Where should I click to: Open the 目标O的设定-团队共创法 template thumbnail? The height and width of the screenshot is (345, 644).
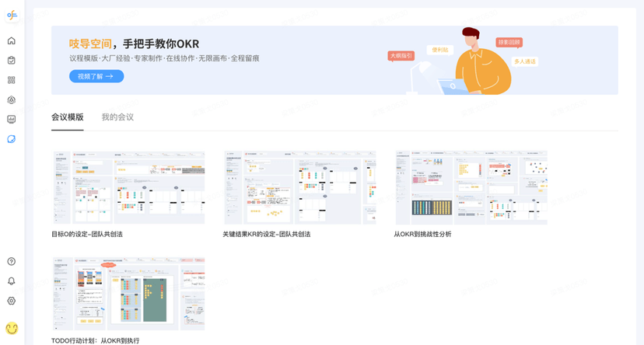(128, 187)
